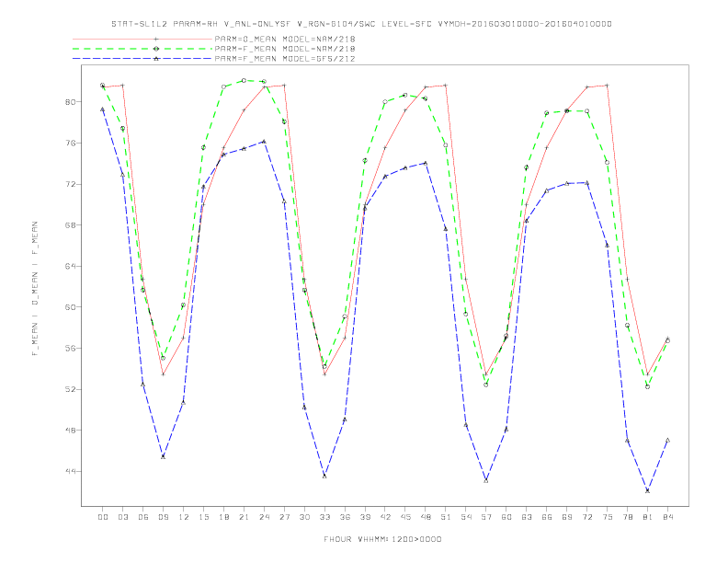
Task: Click the x-axis forecast hour label 75
Action: click(x=607, y=517)
